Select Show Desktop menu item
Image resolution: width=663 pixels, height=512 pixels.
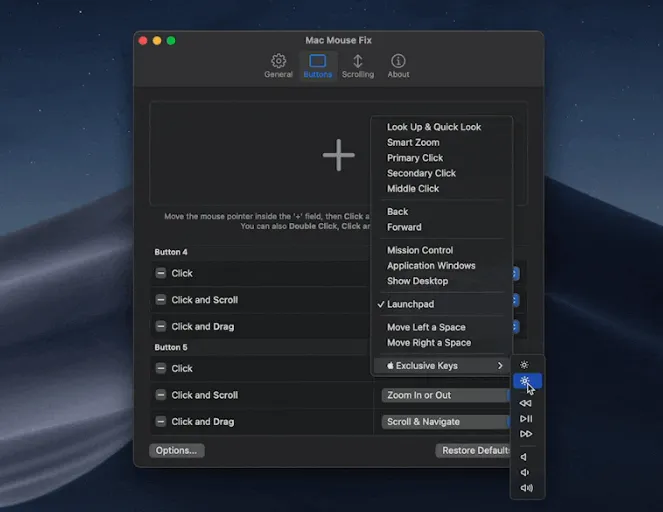pos(442,281)
